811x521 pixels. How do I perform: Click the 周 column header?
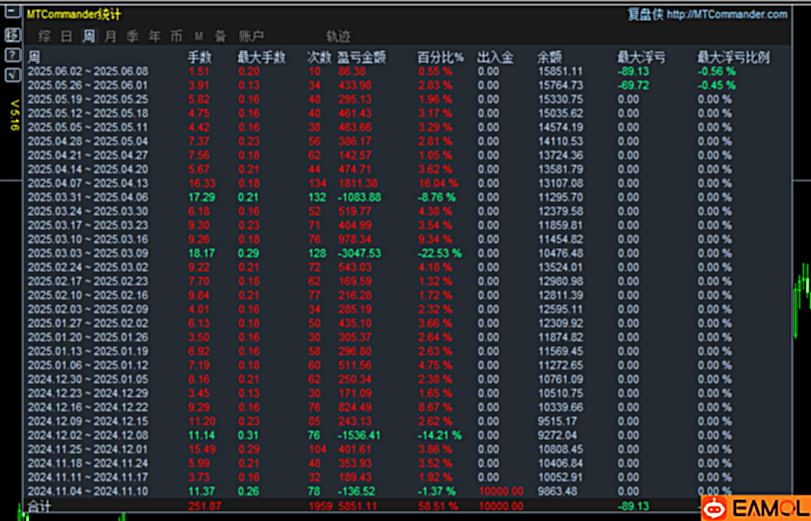(x=34, y=57)
